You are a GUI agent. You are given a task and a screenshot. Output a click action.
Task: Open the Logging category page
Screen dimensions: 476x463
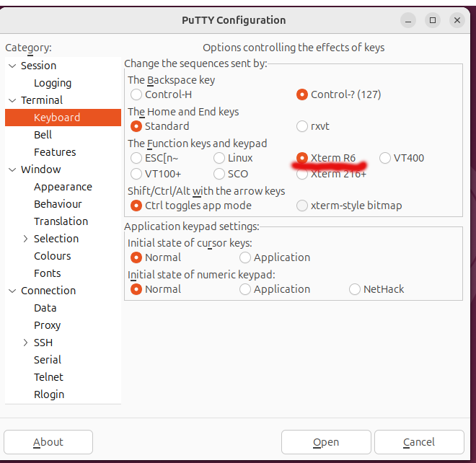pos(53,83)
